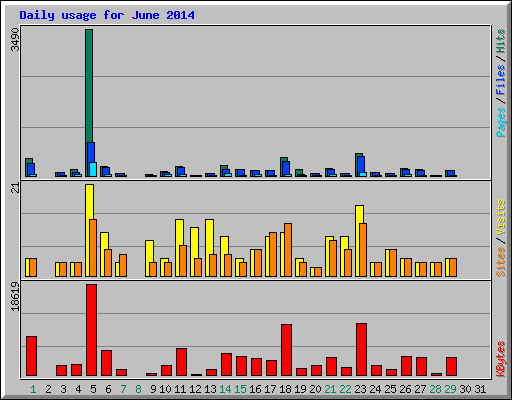Click the day 5 label on x-axis
This screenshot has height=400, width=512.
tap(93, 389)
